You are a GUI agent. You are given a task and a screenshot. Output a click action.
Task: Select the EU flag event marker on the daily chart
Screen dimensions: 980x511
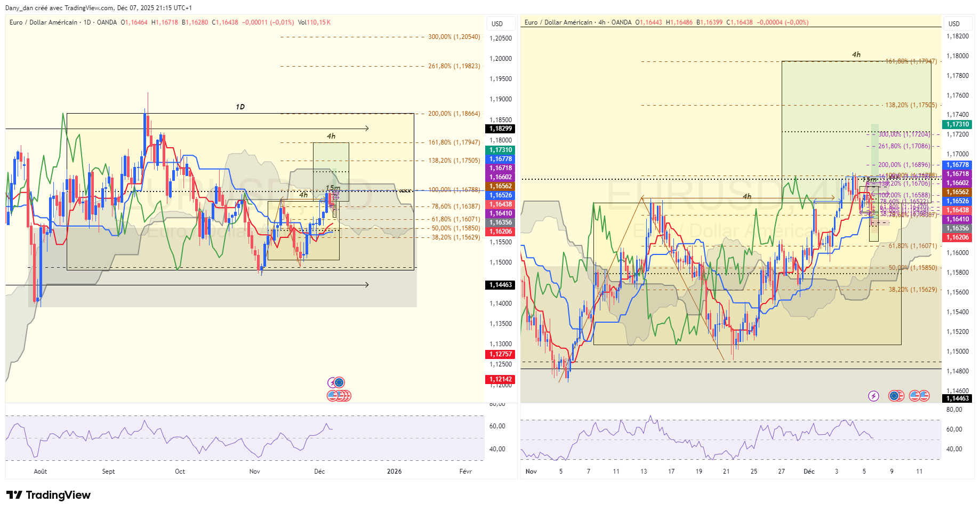[x=339, y=382]
